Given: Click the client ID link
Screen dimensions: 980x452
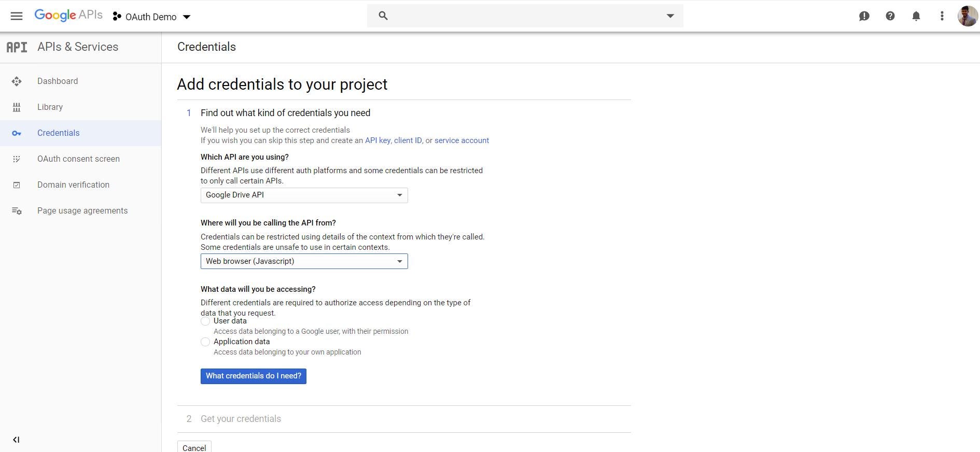Looking at the screenshot, I should point(408,140).
